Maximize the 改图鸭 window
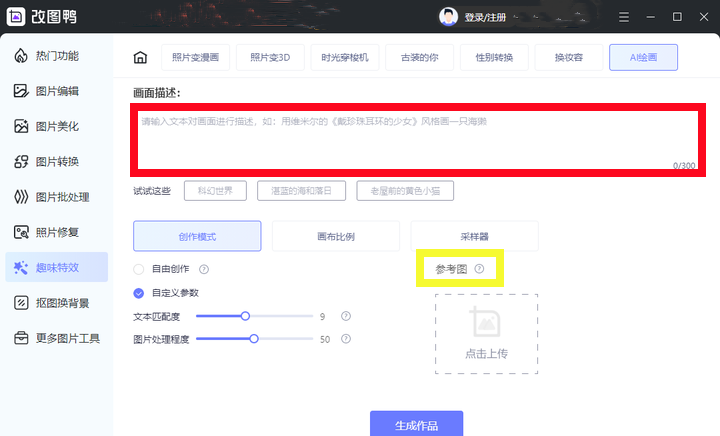The height and width of the screenshot is (436, 720). point(677,17)
